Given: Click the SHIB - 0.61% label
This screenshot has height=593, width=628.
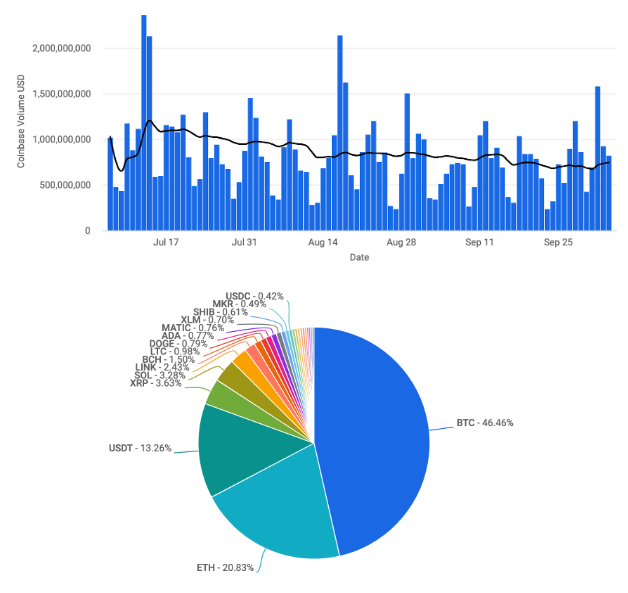Looking at the screenshot, I should pos(220,312).
